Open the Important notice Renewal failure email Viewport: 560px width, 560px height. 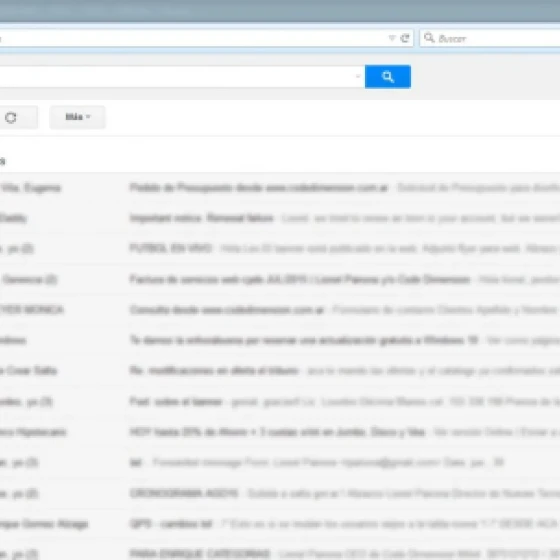pos(280,218)
